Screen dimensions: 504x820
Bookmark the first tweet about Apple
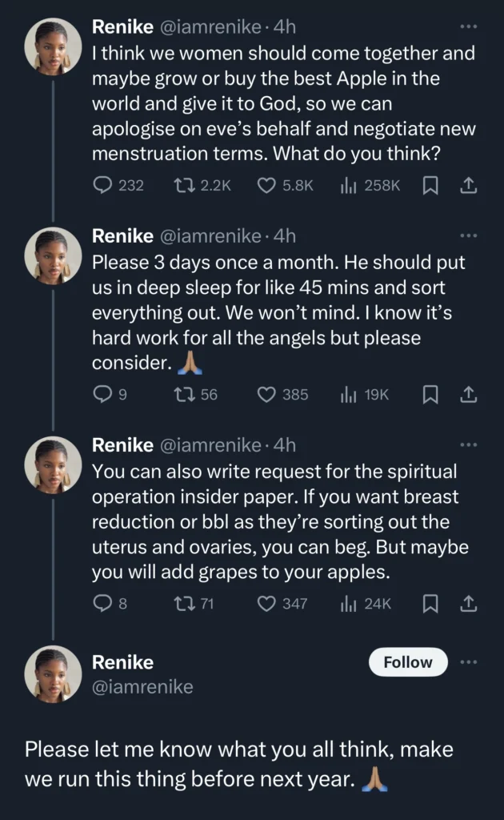(430, 186)
